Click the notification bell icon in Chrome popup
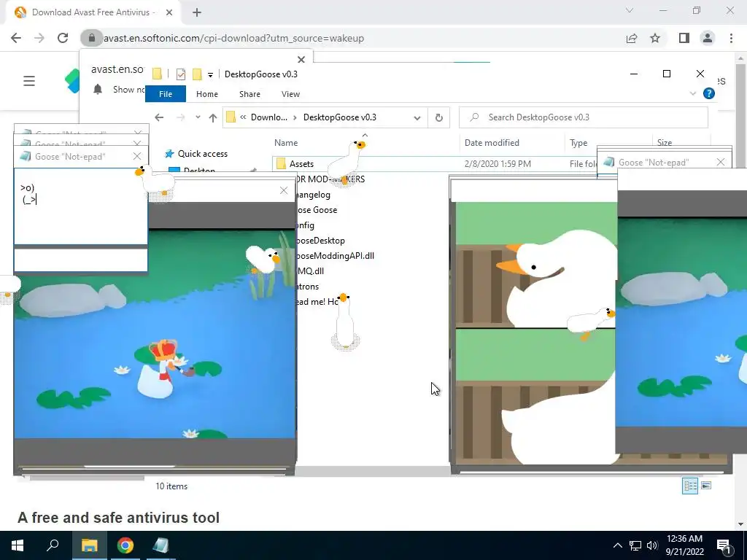Image resolution: width=747 pixels, height=560 pixels. pyautogui.click(x=98, y=90)
